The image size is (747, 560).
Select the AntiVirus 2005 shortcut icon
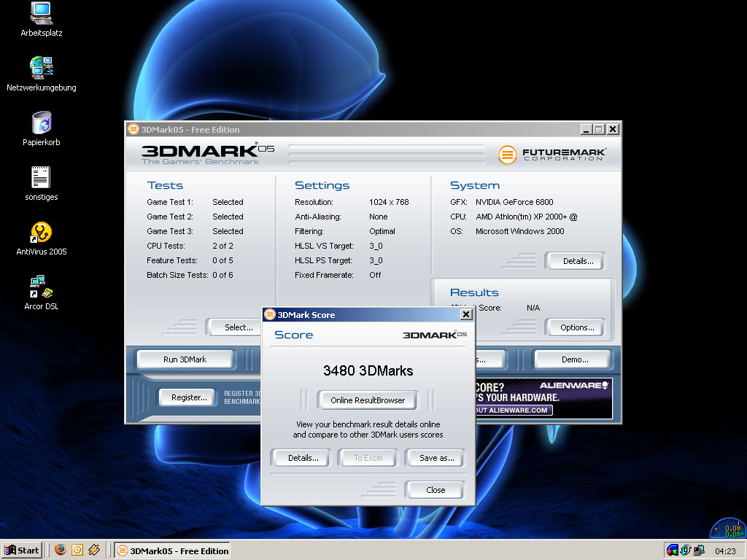coord(41,238)
